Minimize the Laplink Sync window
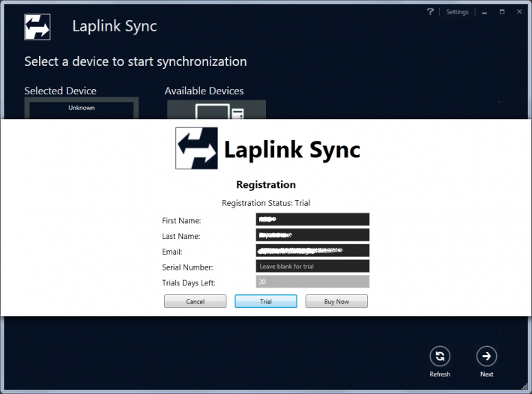Screen dimensions: 532x394 [485, 12]
